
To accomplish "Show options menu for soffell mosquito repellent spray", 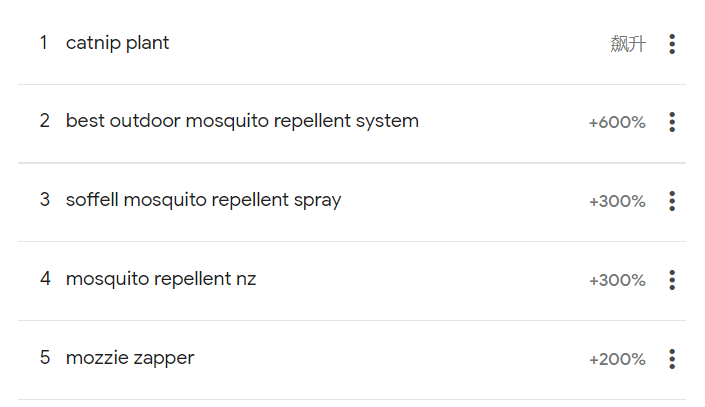I will tap(672, 201).
